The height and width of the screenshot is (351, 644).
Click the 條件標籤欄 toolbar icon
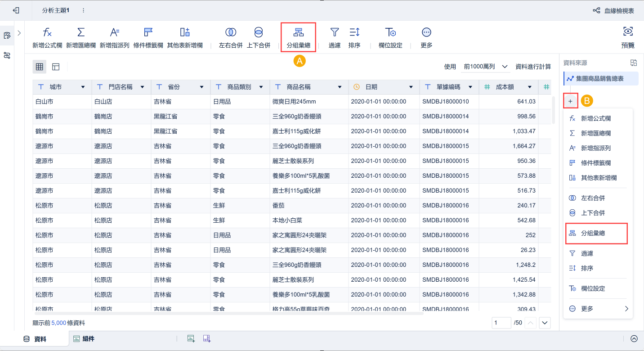(x=148, y=37)
